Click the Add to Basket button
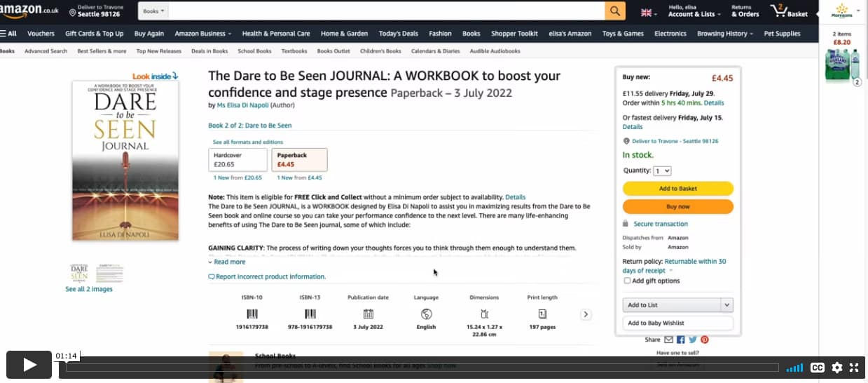Screen dimensions: 868x383 point(677,189)
